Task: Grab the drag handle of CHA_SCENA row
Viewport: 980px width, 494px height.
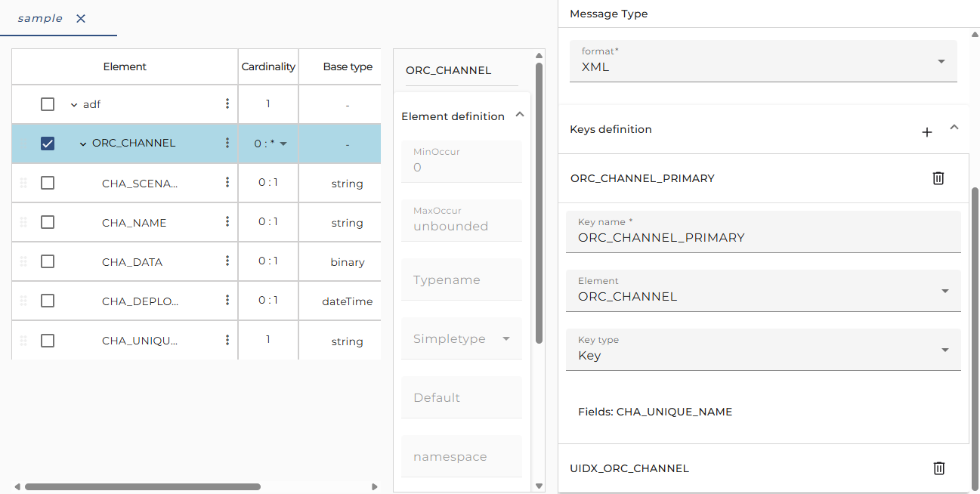Action: [23, 183]
